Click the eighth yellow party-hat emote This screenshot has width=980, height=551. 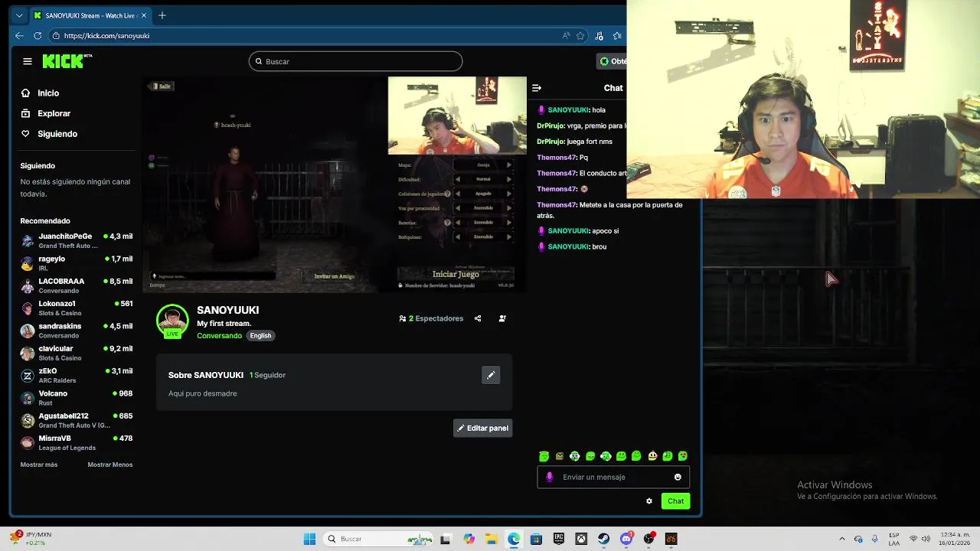tap(652, 456)
